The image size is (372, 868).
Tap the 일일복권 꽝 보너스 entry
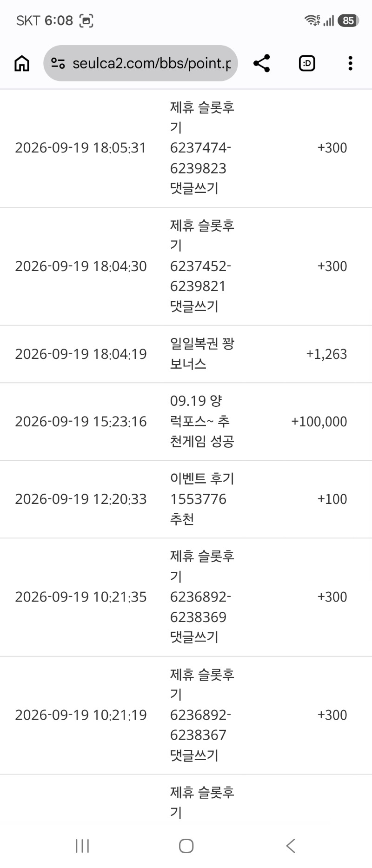pos(186,354)
